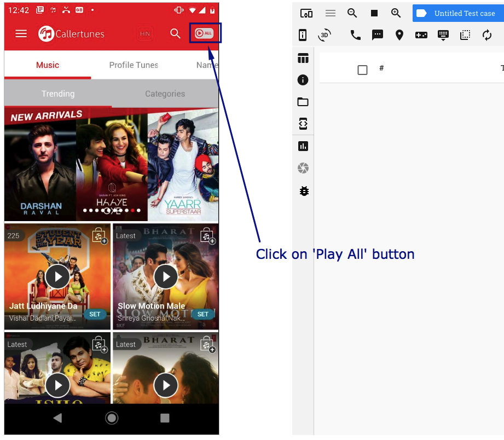Open the SMS message icon

click(378, 34)
